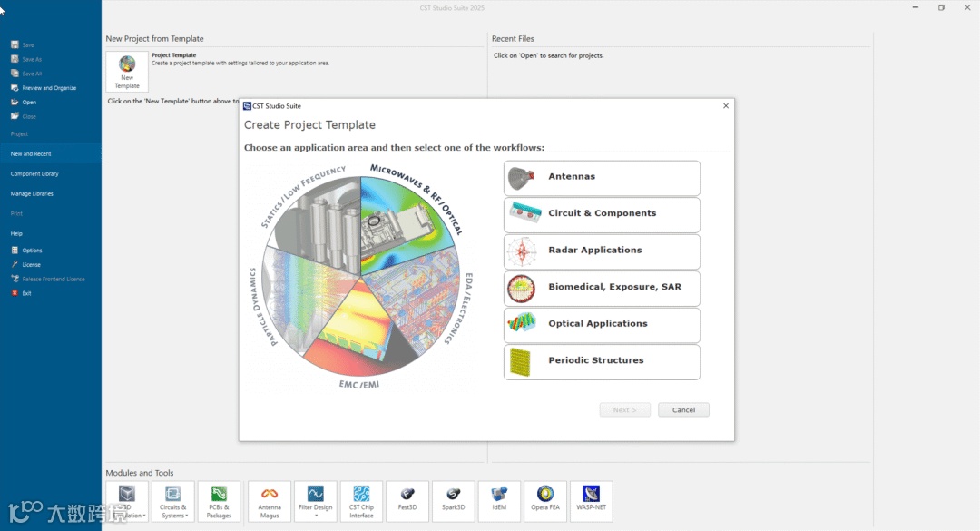Launch Opera FEA tool

[x=545, y=502]
